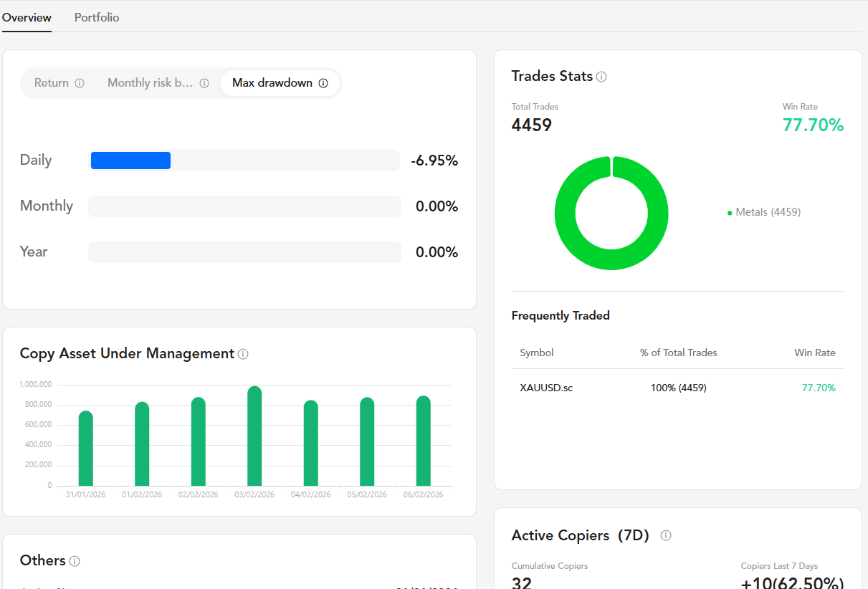Select the 31/01/2026 chart bar
This screenshot has height=589, width=868.
click(x=85, y=449)
